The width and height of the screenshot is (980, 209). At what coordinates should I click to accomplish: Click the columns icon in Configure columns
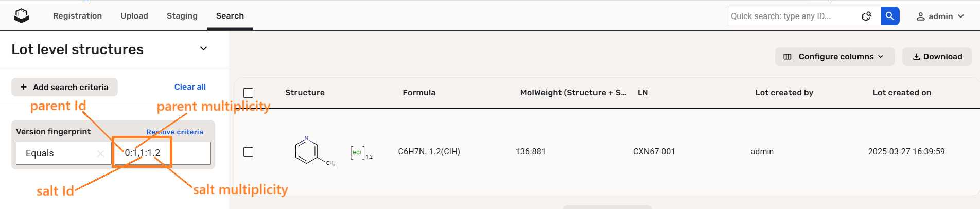pyautogui.click(x=787, y=57)
